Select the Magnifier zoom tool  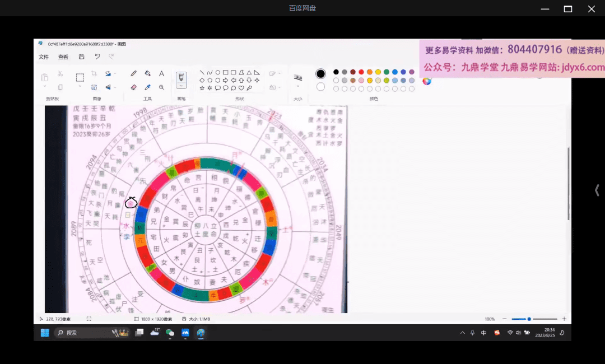coord(161,87)
